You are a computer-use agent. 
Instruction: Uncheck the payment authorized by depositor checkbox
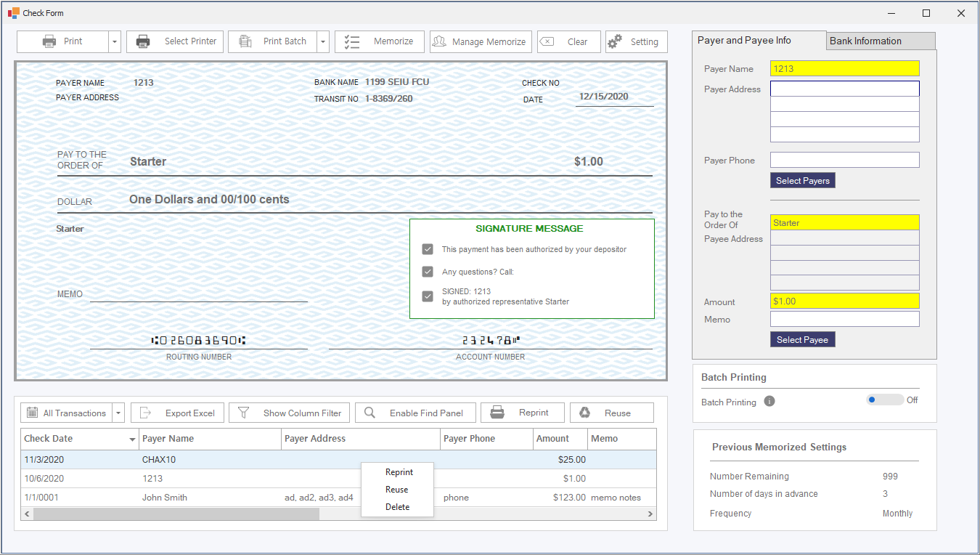tap(428, 249)
